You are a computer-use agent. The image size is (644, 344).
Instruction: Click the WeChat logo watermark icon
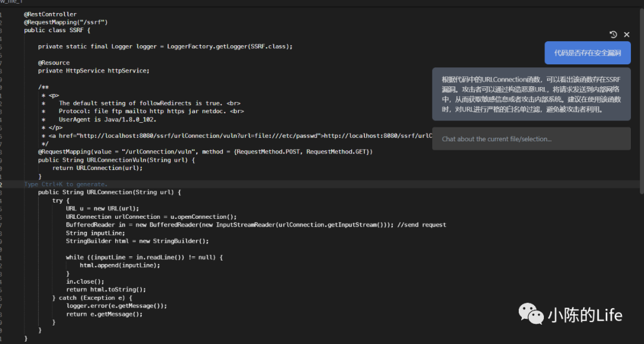point(531,314)
